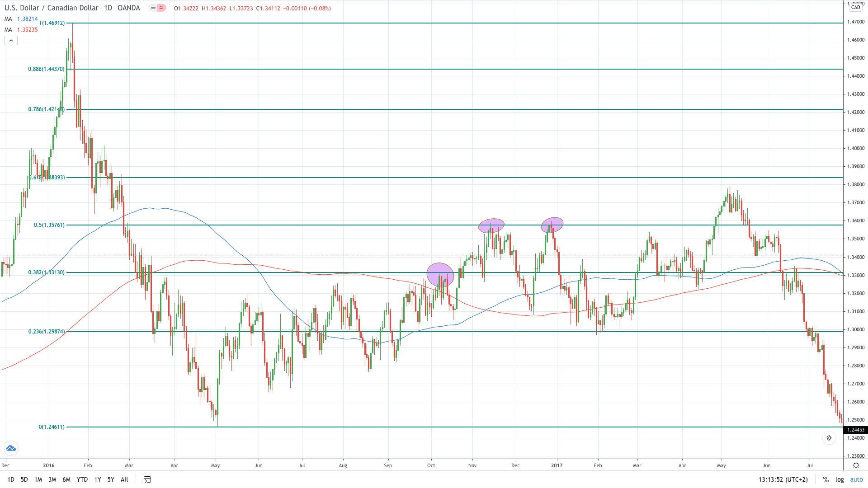The image size is (868, 488).
Task: Toggle auto-scaling of the price axis
Action: [x=856, y=479]
